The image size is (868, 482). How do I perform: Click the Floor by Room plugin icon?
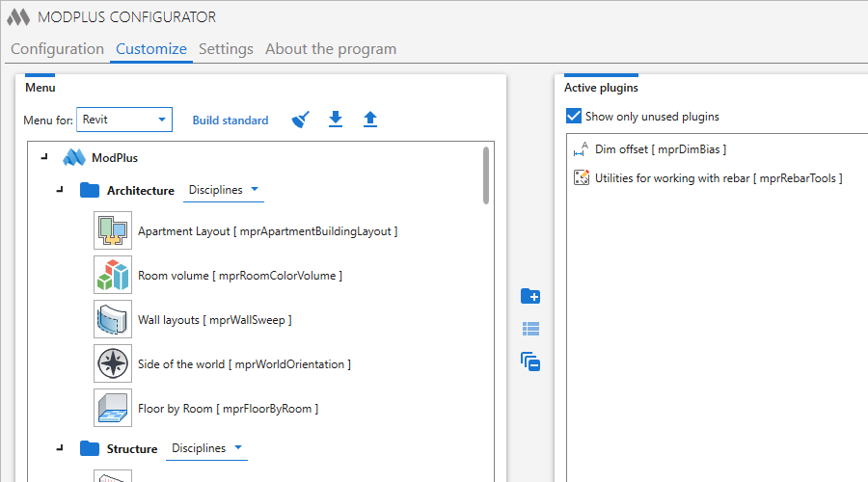[x=113, y=408]
